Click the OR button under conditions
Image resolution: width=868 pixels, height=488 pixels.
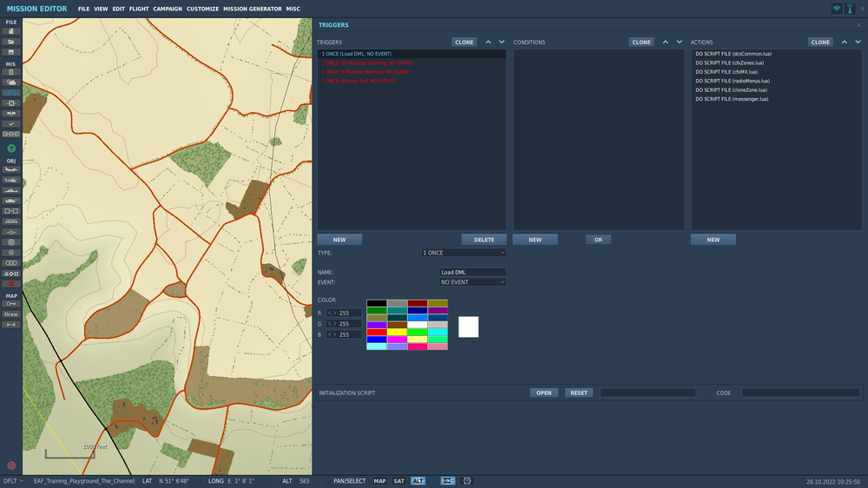click(x=597, y=240)
